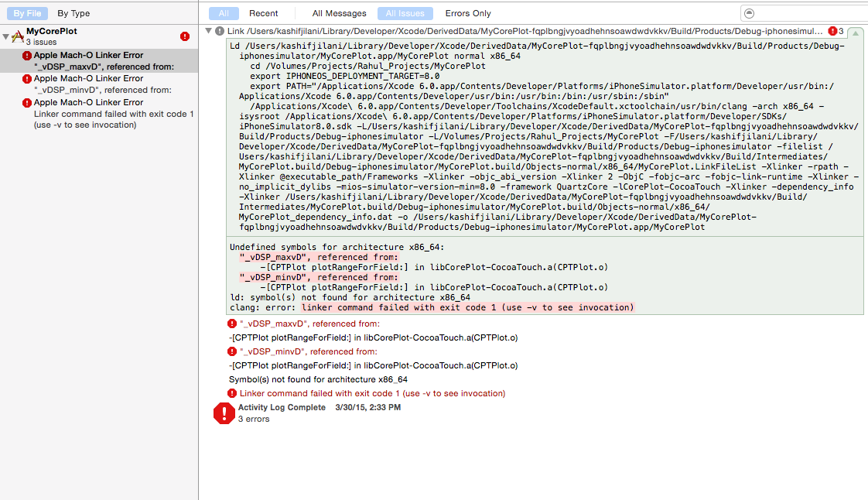Select the All Issues filter
The width and height of the screenshot is (868, 500).
pyautogui.click(x=405, y=13)
